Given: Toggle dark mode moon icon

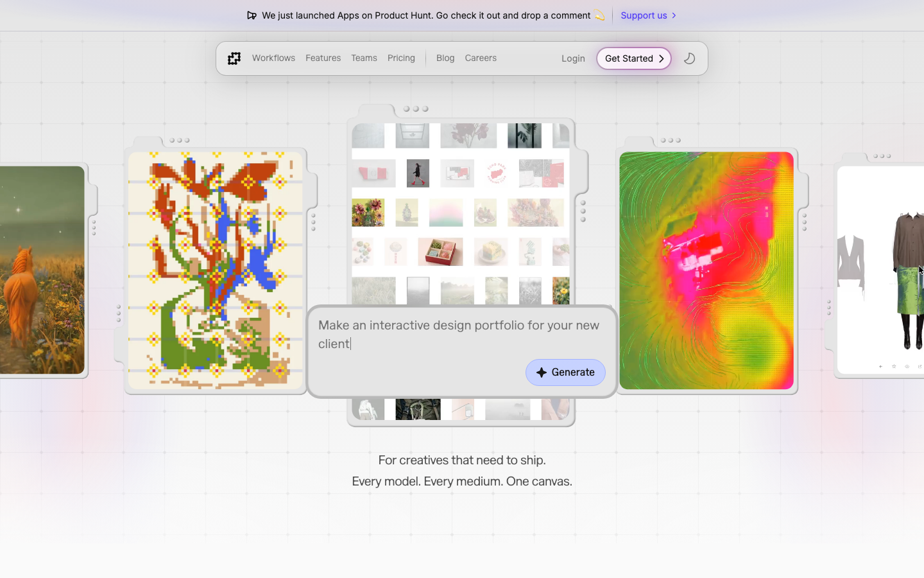Looking at the screenshot, I should [689, 58].
